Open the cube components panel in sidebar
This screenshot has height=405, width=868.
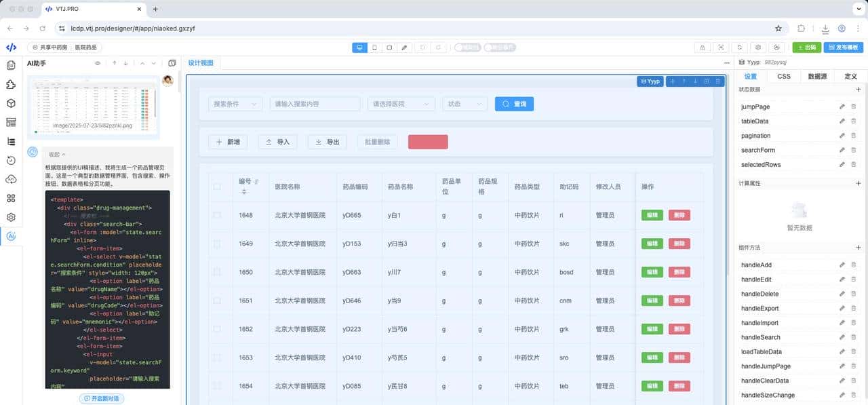click(x=11, y=103)
